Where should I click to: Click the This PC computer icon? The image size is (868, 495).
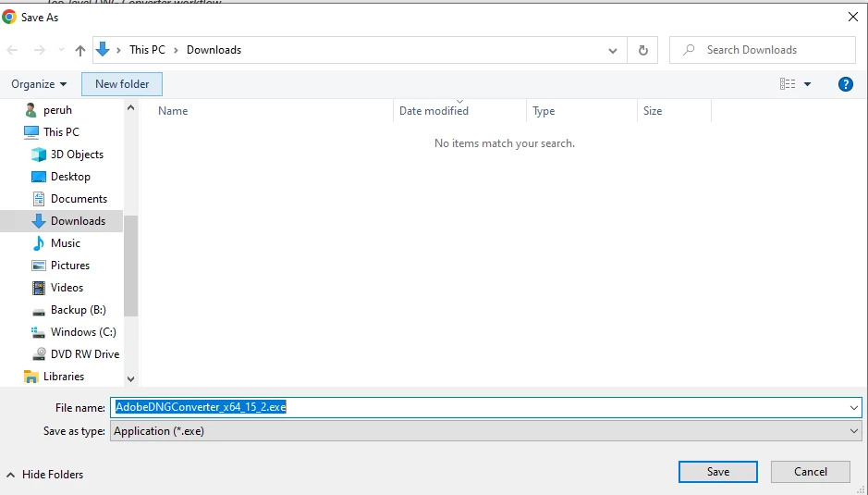pos(31,132)
